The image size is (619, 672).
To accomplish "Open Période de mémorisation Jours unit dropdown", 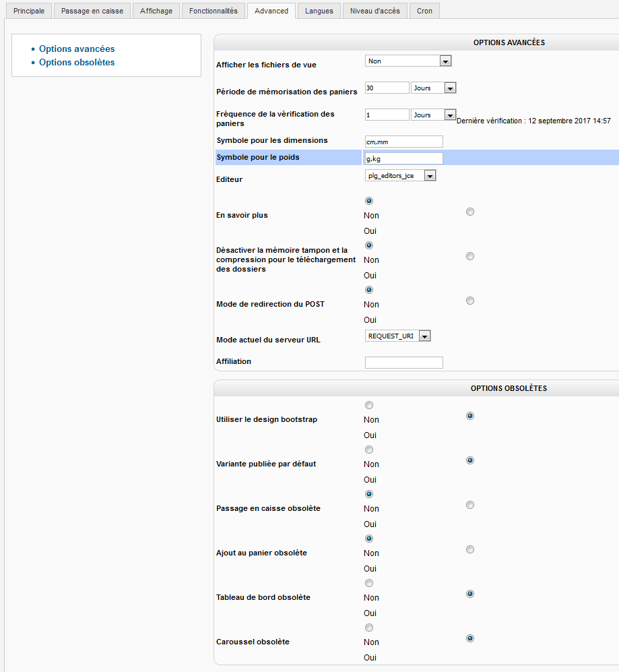I will (433, 88).
